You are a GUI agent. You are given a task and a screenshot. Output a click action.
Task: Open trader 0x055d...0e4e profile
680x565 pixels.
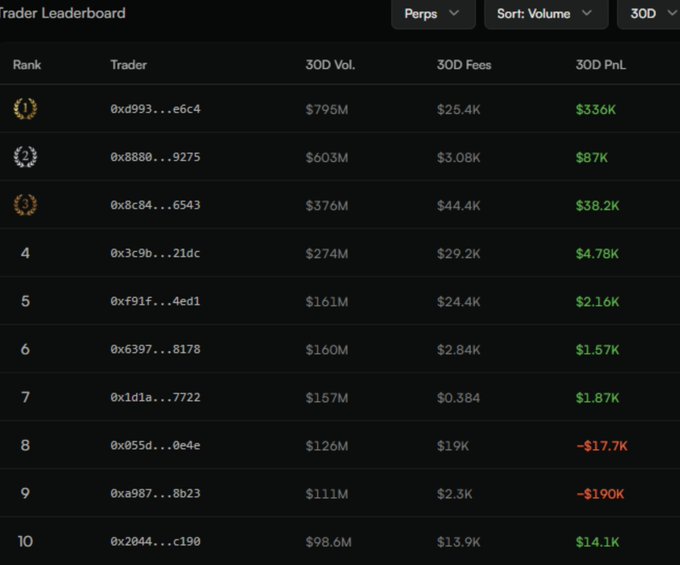click(x=155, y=446)
